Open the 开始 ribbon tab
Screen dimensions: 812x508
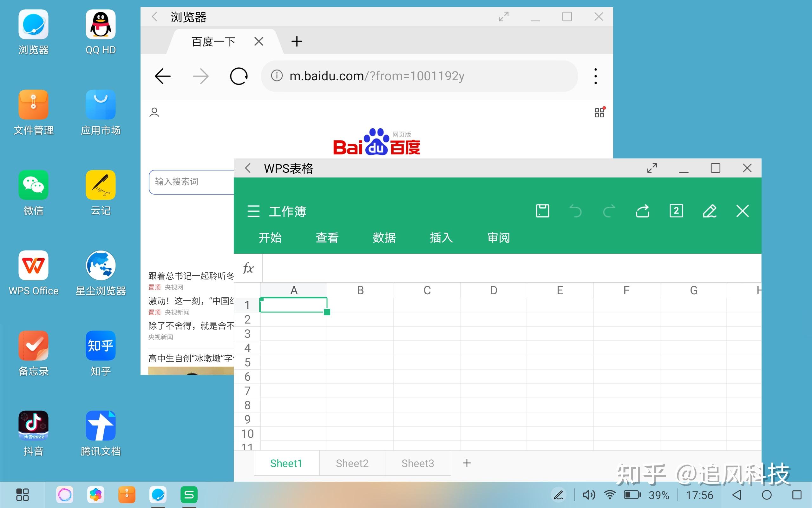(x=270, y=238)
